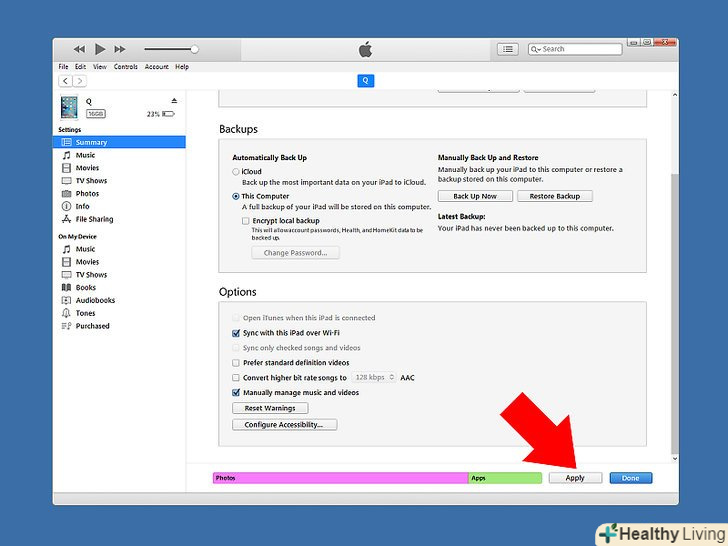Open the list view toolbar button
Image resolution: width=728 pixels, height=546 pixels.
pos(508,49)
